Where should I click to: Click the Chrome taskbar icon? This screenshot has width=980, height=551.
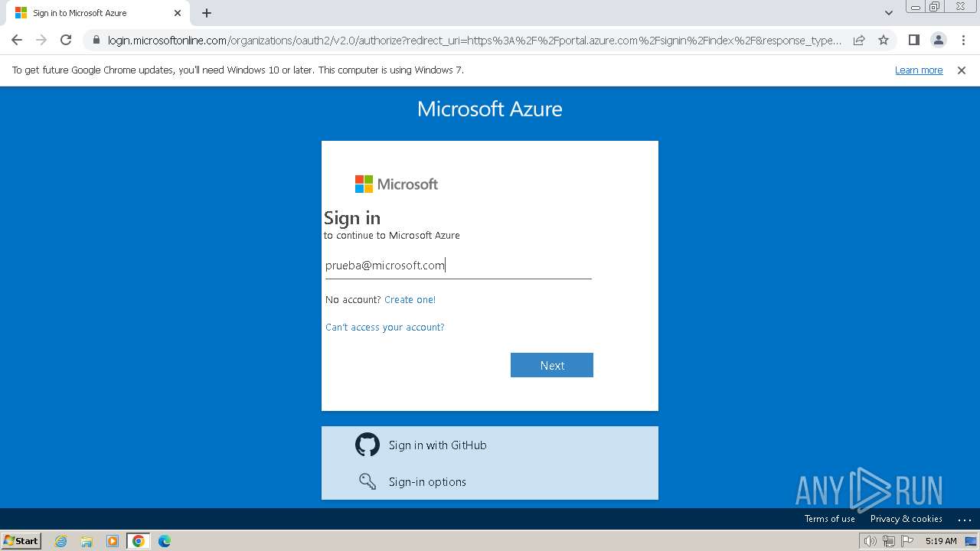139,541
